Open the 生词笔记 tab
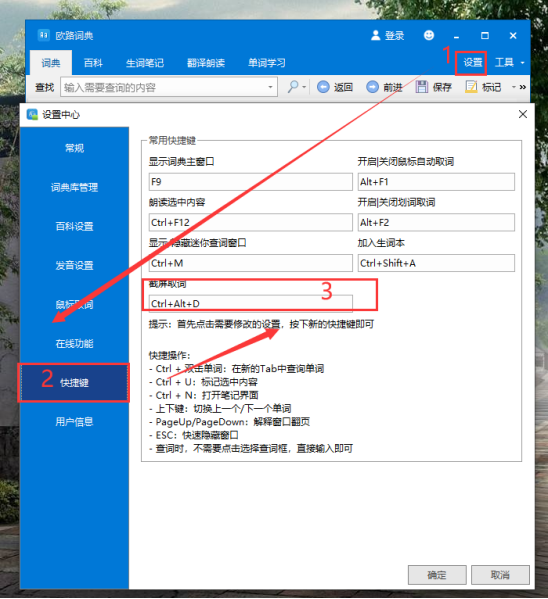 [145, 63]
